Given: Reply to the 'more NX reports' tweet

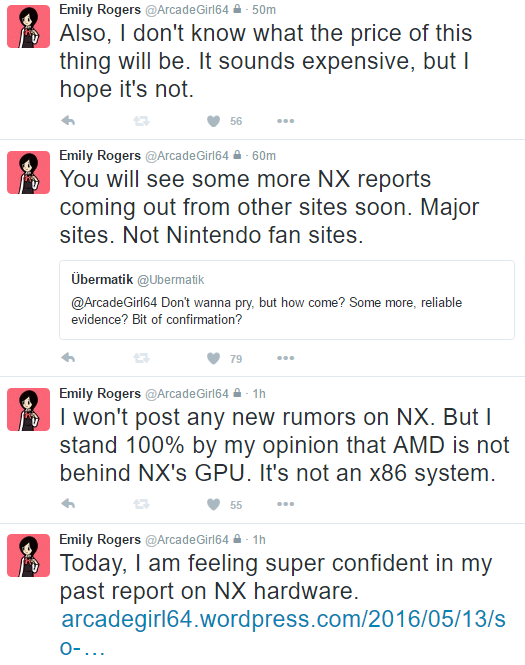Looking at the screenshot, I should 68,358.
